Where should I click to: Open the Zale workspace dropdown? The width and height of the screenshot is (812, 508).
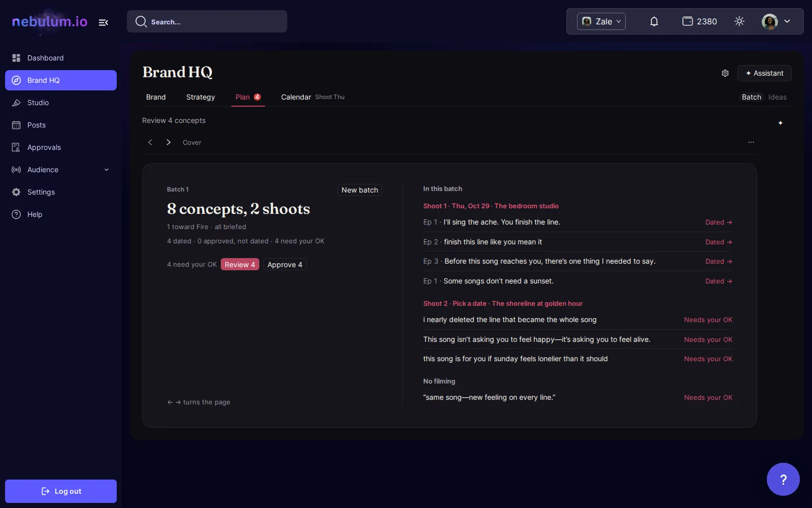(x=601, y=21)
